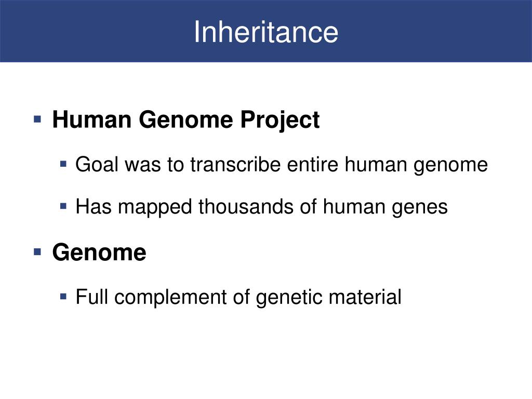Screen dimensions: 532x399
Task: Click the word thousands in second sub-bullet
Action: point(246,206)
